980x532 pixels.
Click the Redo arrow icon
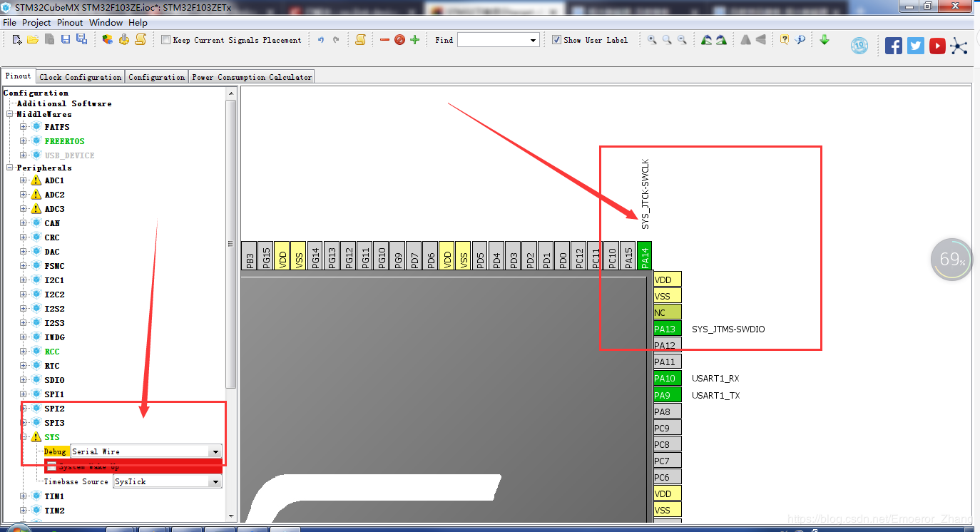pos(336,40)
